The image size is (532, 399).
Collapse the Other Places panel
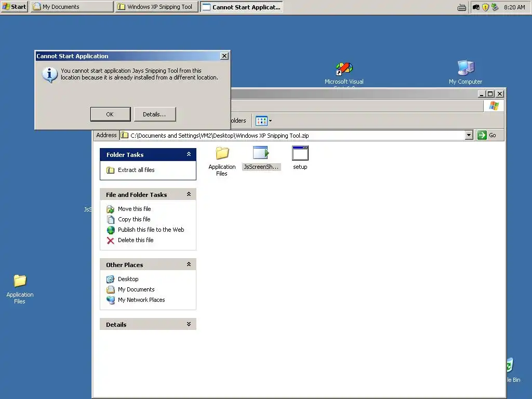[189, 264]
